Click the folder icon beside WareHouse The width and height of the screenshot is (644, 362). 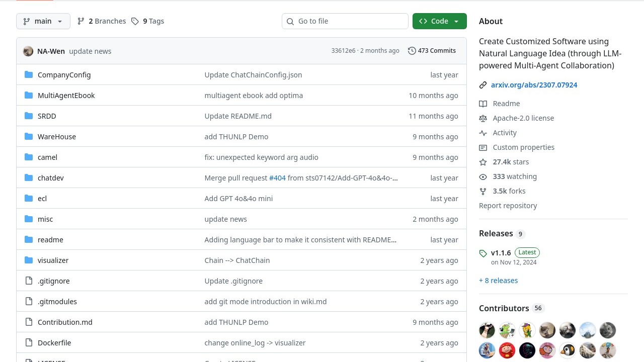click(29, 137)
